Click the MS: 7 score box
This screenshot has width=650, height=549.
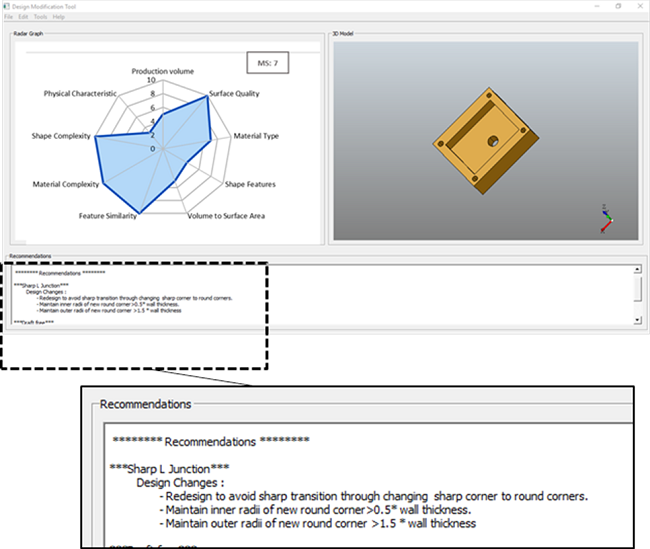[x=272, y=63]
